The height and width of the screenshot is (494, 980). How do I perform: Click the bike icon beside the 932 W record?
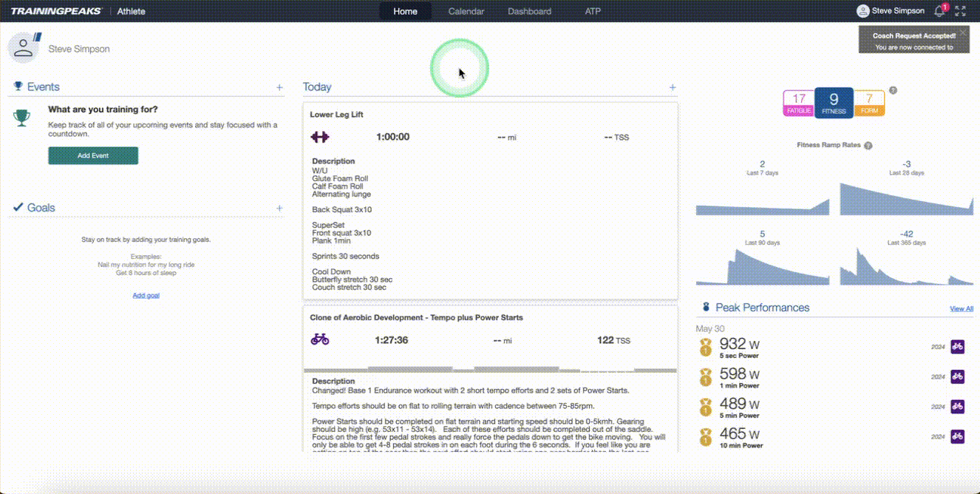958,346
